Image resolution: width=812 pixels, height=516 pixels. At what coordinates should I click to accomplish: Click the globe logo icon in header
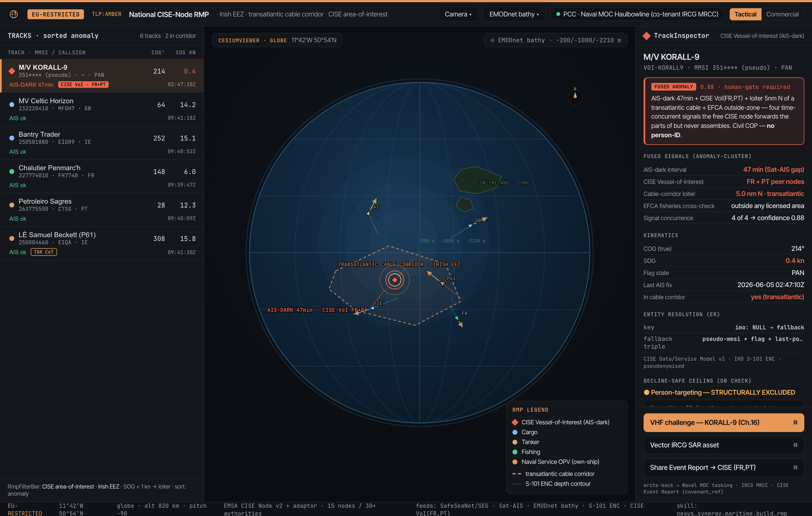(13, 14)
